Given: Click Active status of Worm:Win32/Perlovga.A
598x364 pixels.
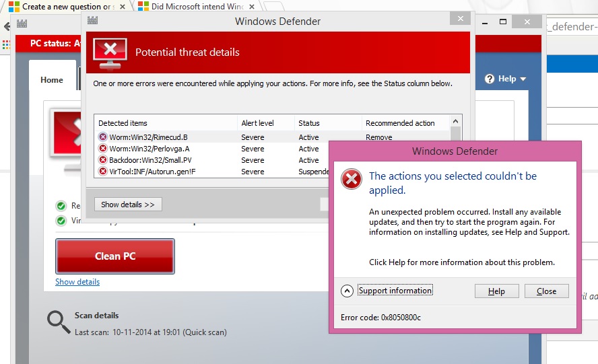Looking at the screenshot, I should (x=308, y=149).
